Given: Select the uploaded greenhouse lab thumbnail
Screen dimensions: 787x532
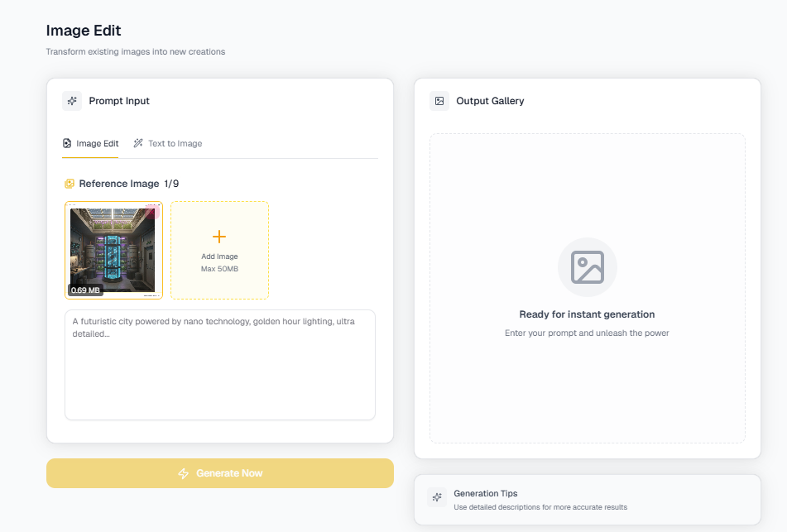Looking at the screenshot, I should 113,250.
